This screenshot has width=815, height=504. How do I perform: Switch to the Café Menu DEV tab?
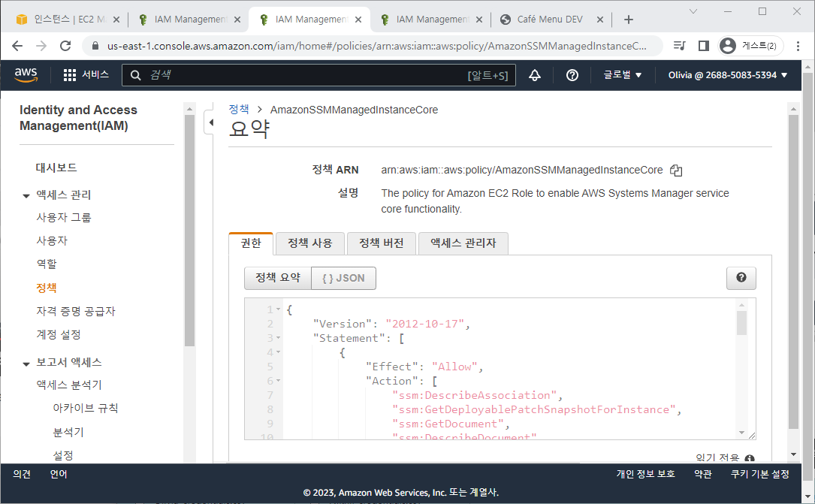coord(550,20)
